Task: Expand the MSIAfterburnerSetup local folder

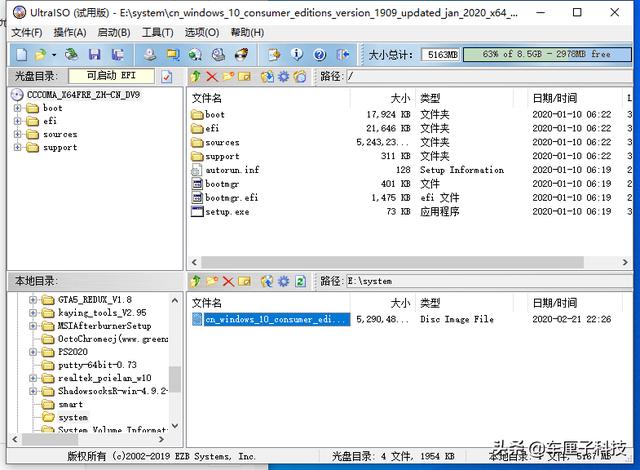Action: [33, 326]
